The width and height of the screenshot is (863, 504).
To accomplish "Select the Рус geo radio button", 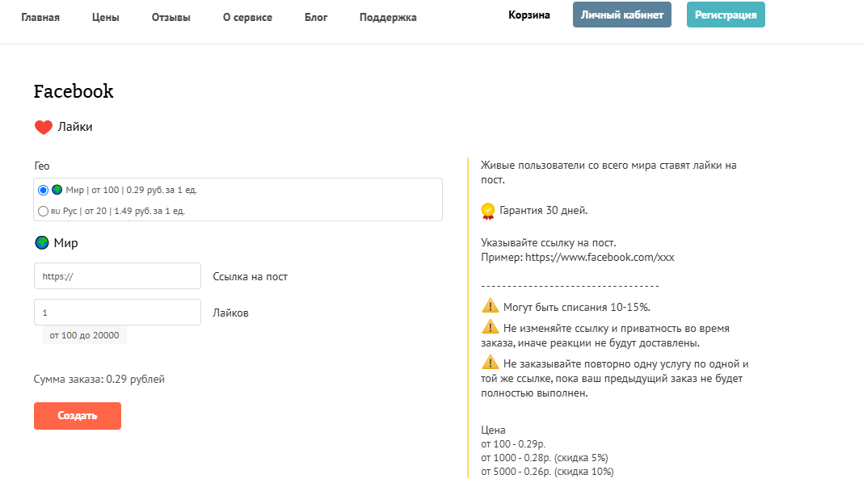I will 43,211.
